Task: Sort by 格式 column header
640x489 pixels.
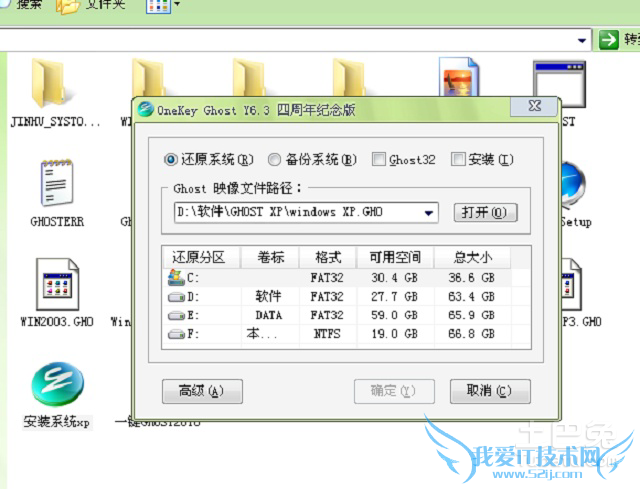Action: click(328, 258)
